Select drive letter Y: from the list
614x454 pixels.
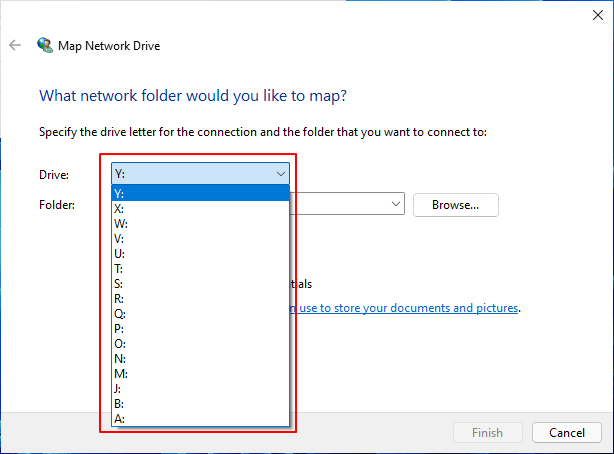pyautogui.click(x=200, y=194)
